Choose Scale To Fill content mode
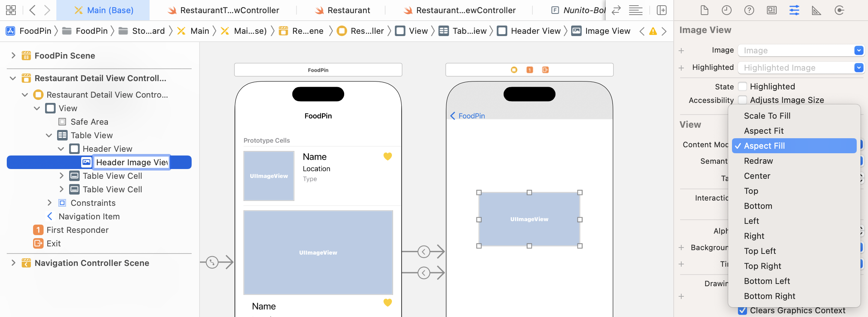The height and width of the screenshot is (317, 868). pos(794,116)
